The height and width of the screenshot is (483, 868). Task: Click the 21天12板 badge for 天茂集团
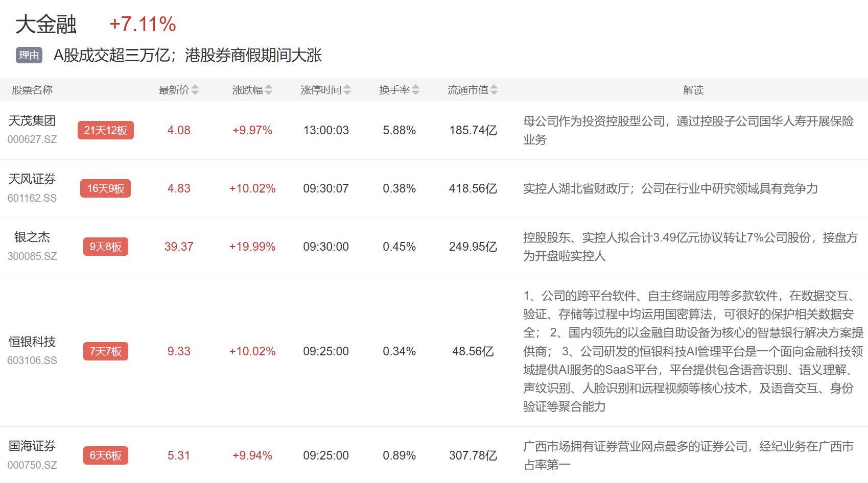pos(106,130)
